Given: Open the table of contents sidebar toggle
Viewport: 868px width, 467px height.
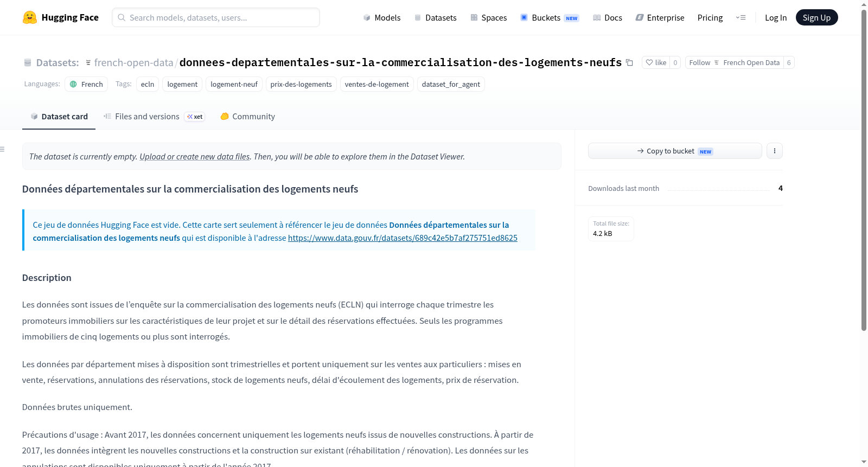Looking at the screenshot, I should [3, 149].
